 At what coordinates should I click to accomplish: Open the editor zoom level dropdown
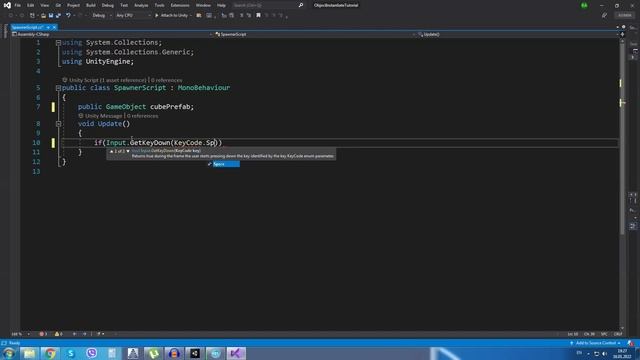tap(21, 334)
